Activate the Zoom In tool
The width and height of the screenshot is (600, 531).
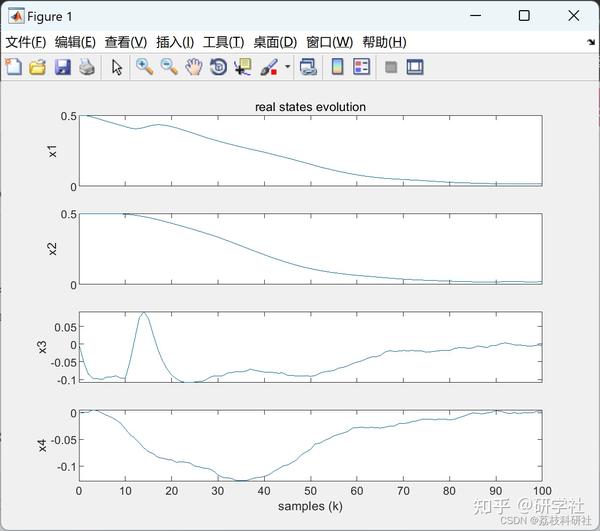145,67
